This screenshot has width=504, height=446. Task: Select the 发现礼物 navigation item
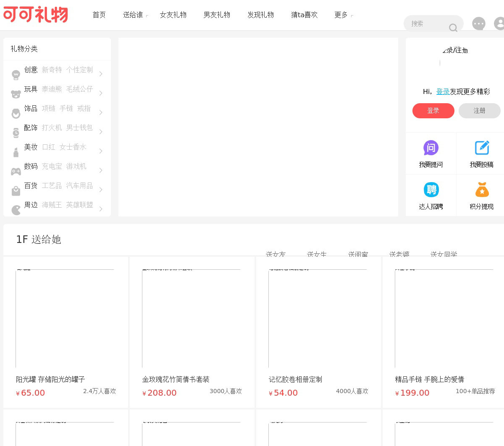(x=260, y=15)
